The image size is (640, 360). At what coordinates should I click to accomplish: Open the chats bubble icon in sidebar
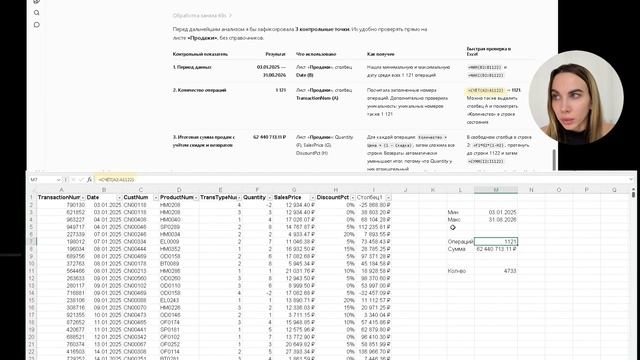[x=37, y=25]
